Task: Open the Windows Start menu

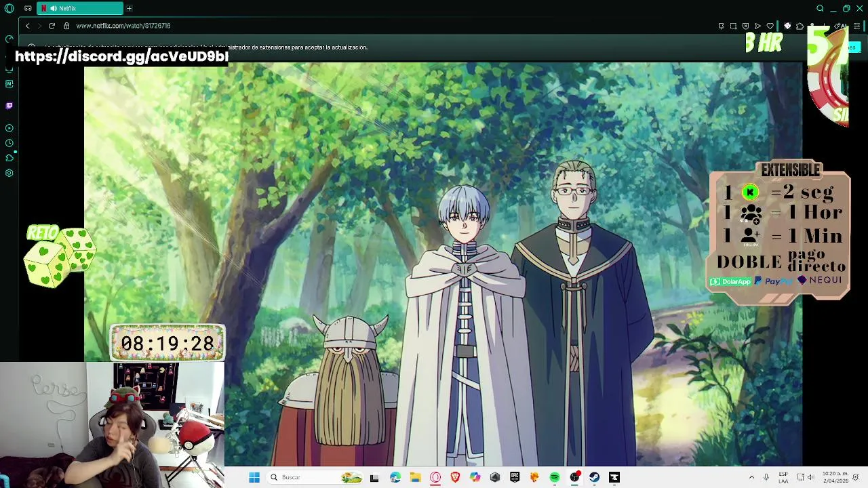Action: click(254, 477)
